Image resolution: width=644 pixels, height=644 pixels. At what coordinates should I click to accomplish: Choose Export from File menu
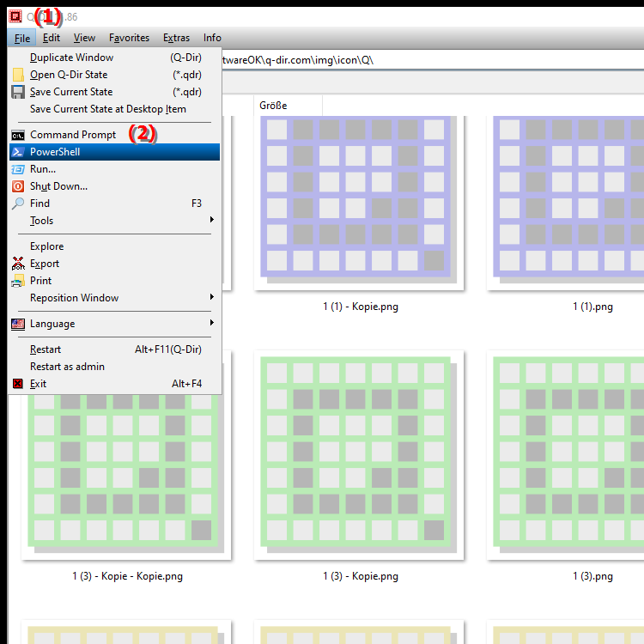(114, 264)
